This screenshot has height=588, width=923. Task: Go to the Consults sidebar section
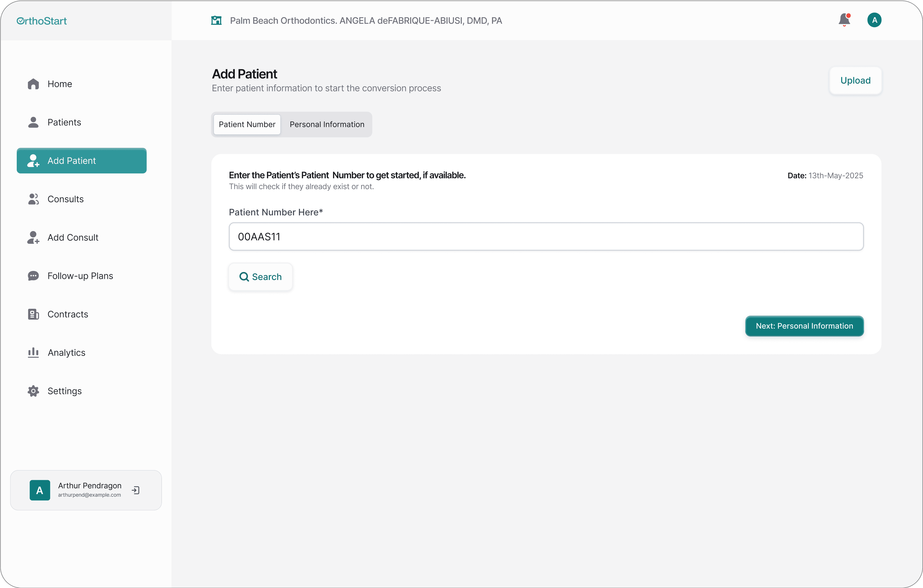point(65,199)
